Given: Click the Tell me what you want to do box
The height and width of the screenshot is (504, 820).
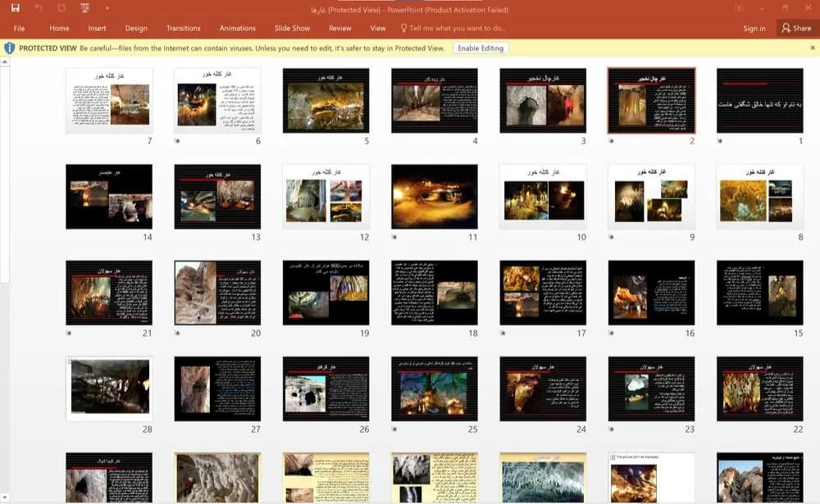Looking at the screenshot, I should pos(453,28).
